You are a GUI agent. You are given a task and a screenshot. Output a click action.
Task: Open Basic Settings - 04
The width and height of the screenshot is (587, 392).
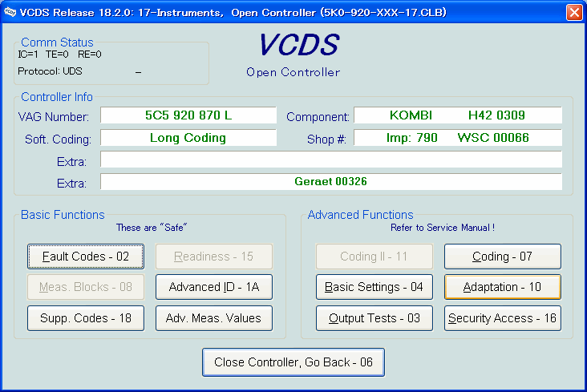374,287
